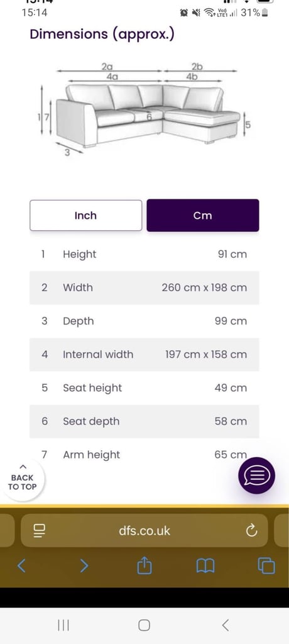The width and height of the screenshot is (289, 644).
Task: Tap the Android back navigation button
Action: coord(225,625)
